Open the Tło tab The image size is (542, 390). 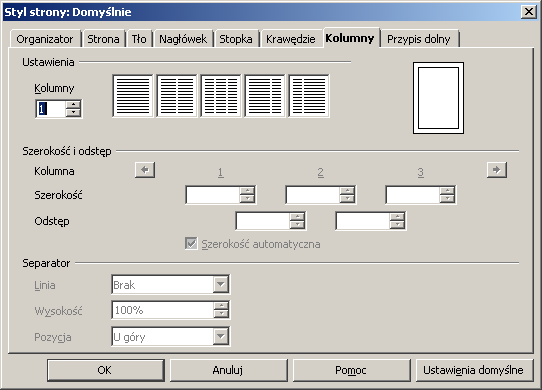(x=139, y=39)
